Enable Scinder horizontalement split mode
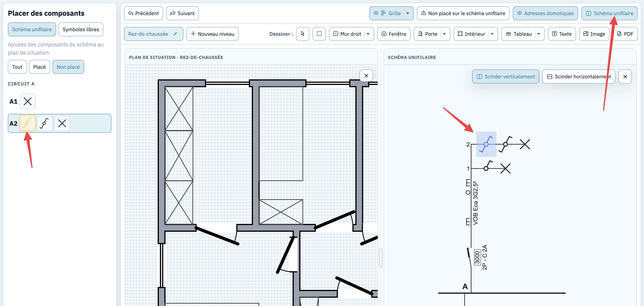The image size is (644, 306). click(579, 76)
